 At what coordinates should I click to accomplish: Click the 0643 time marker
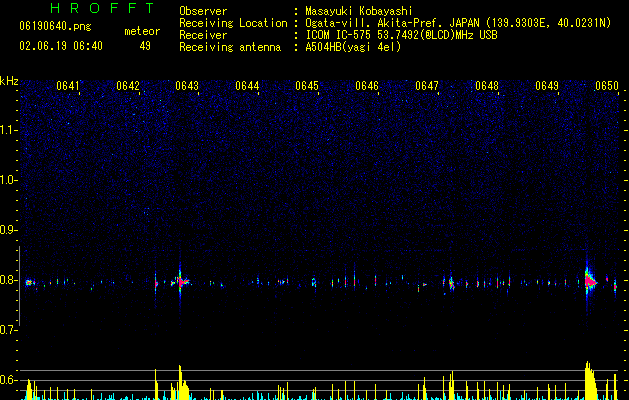[x=187, y=86]
